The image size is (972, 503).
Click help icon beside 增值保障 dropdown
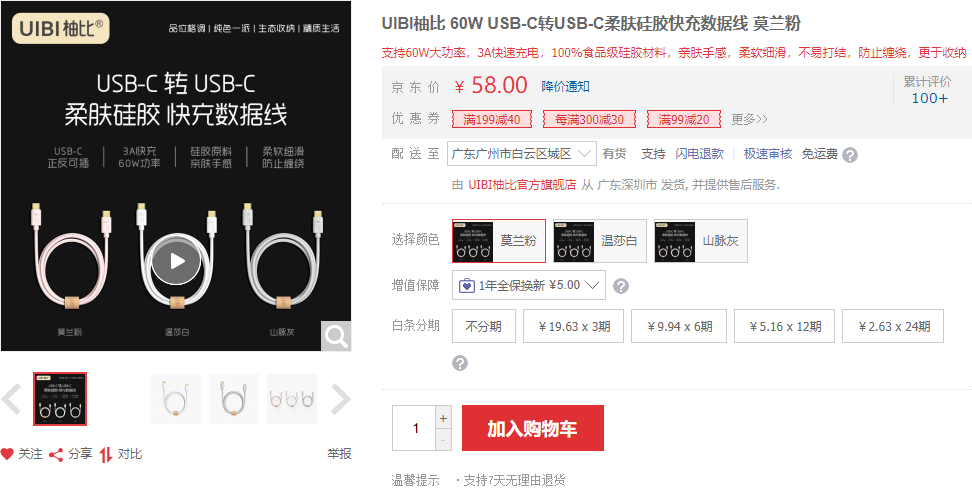click(621, 286)
